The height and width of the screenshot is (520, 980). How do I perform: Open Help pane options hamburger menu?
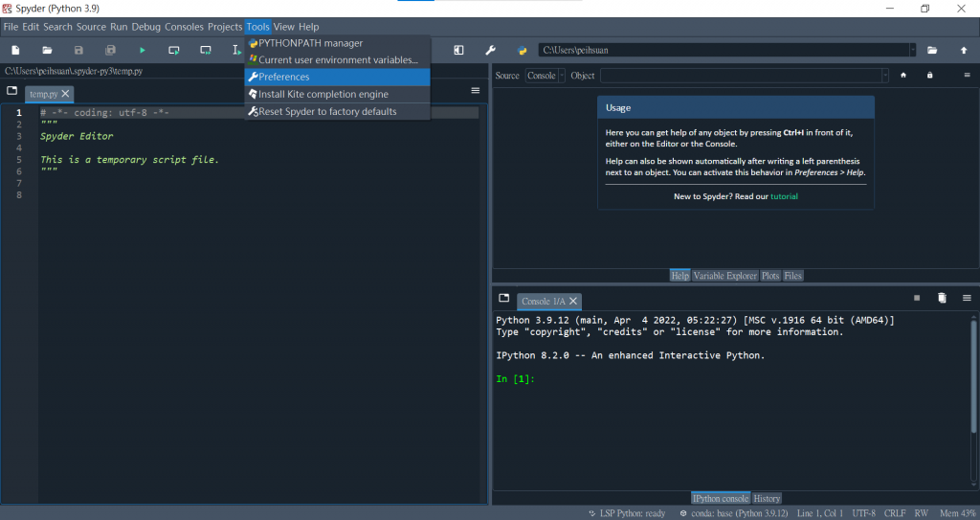coord(967,75)
